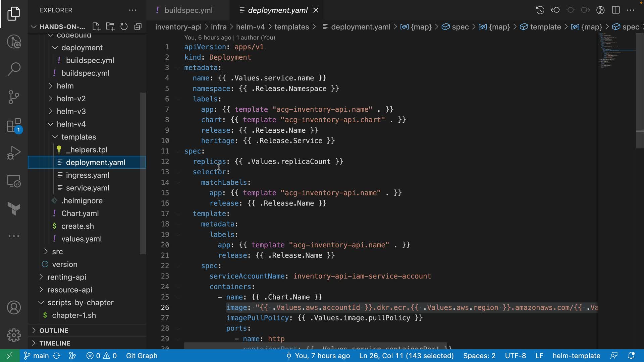
Task: Change the helm-template language mode
Action: [576, 356]
